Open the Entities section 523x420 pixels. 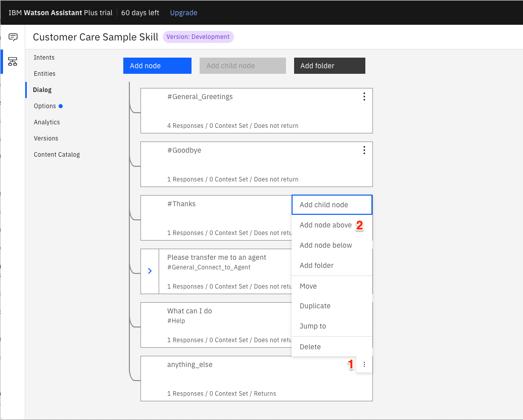click(44, 74)
